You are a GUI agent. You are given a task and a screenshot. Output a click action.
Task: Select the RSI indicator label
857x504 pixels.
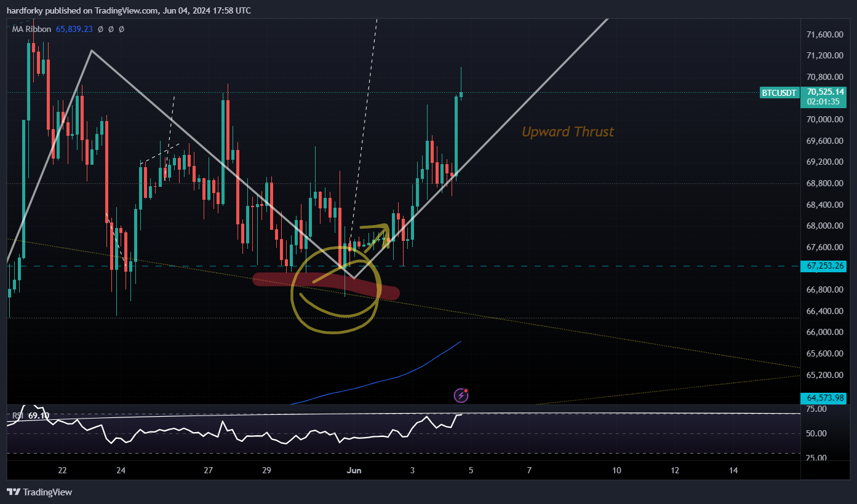18,416
